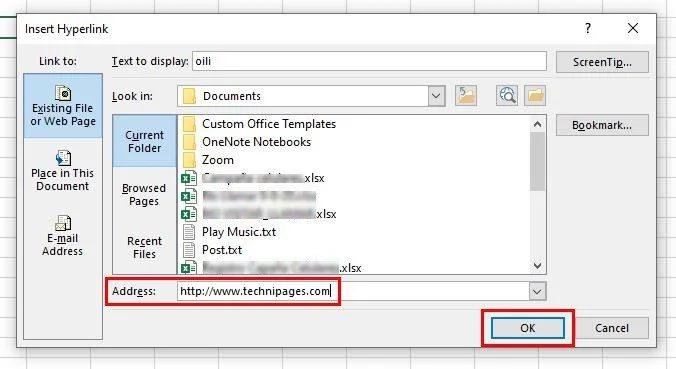Screen dimensions: 676x369
Task: Select Existing File or Web Page option
Action: pyautogui.click(x=63, y=106)
